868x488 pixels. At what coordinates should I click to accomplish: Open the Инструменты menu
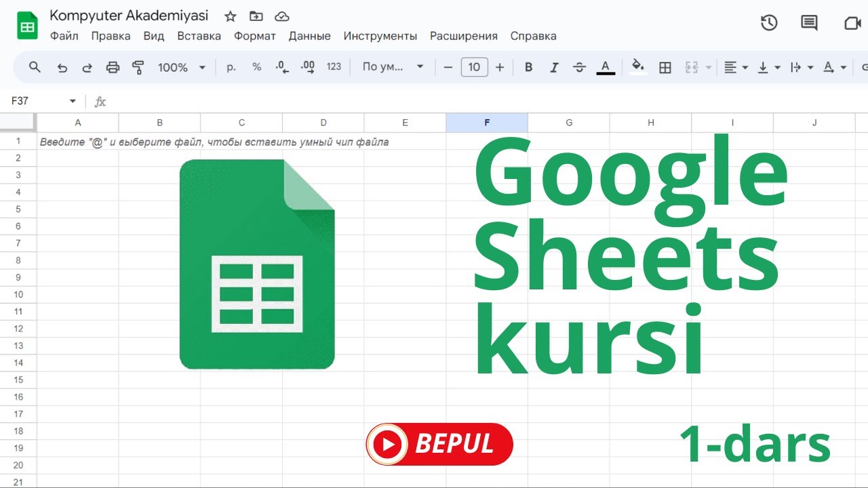point(380,36)
